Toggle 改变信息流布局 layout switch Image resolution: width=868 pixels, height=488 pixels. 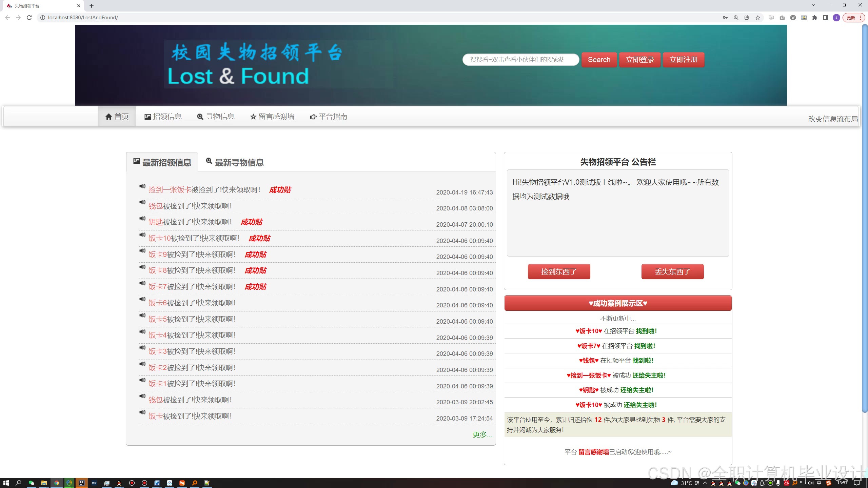tap(833, 119)
